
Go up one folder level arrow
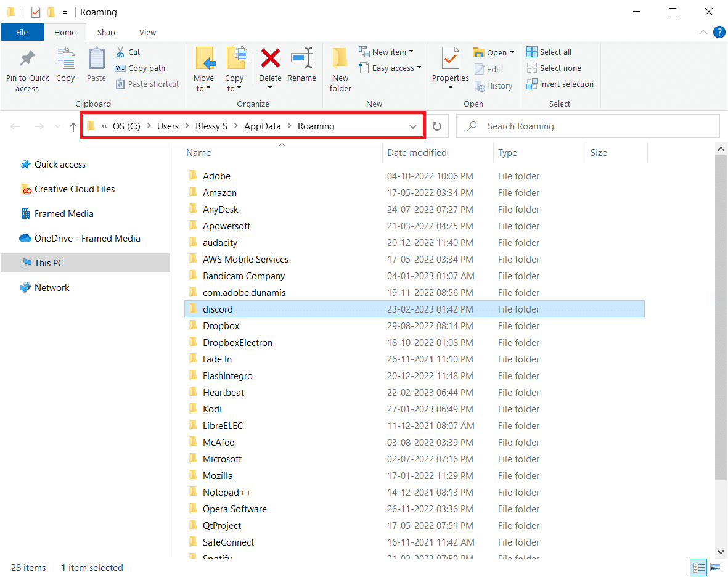pyautogui.click(x=73, y=126)
